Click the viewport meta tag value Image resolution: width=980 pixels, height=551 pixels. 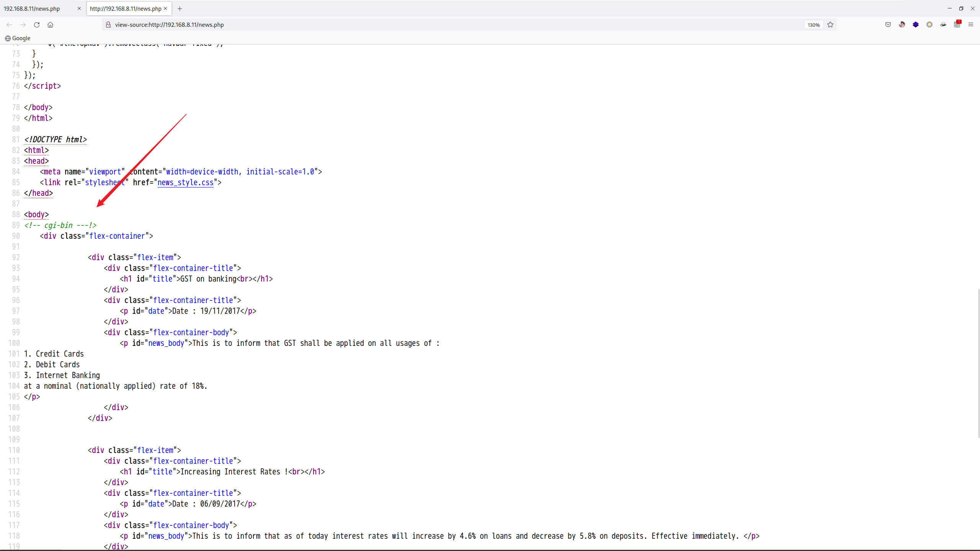105,172
